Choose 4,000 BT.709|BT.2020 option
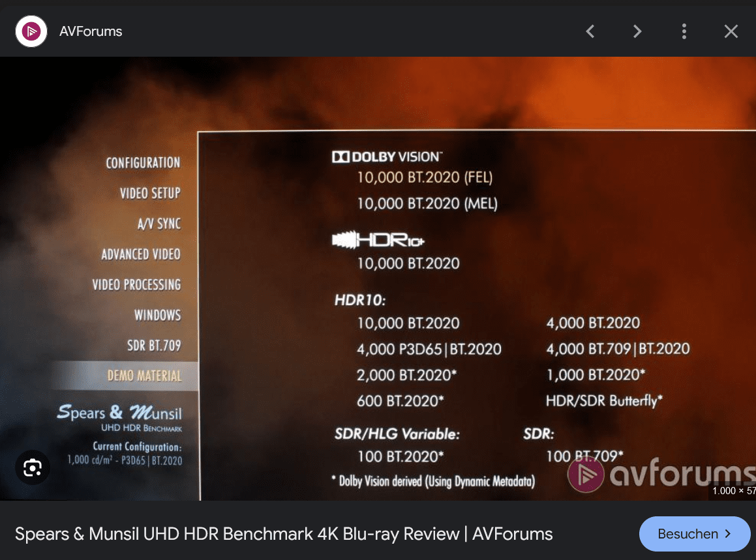The image size is (756, 560). tap(618, 348)
